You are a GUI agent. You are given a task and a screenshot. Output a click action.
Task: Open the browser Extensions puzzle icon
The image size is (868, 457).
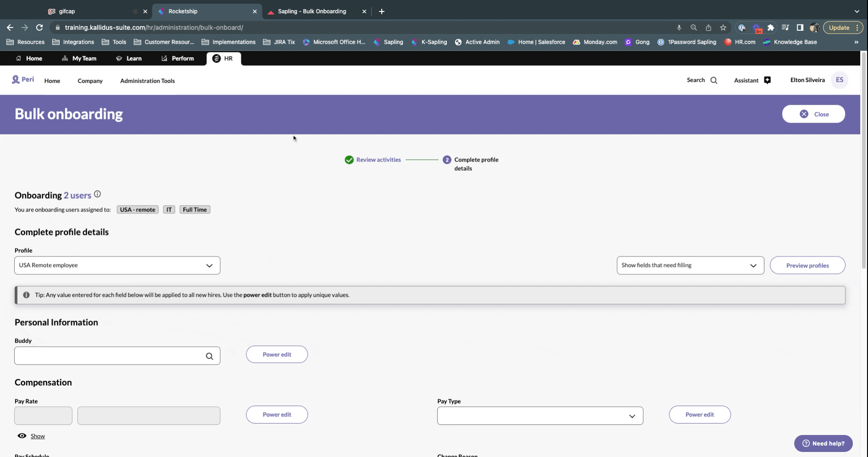pyautogui.click(x=771, y=28)
